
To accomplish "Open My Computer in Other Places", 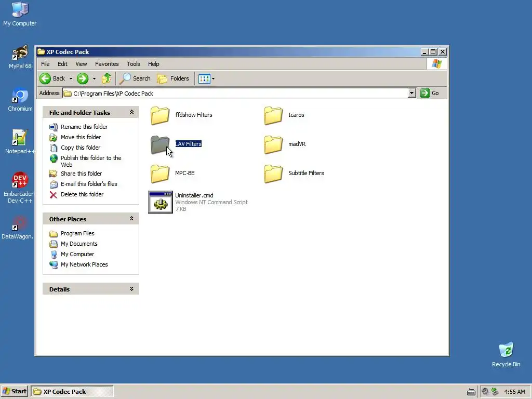I will pyautogui.click(x=77, y=255).
